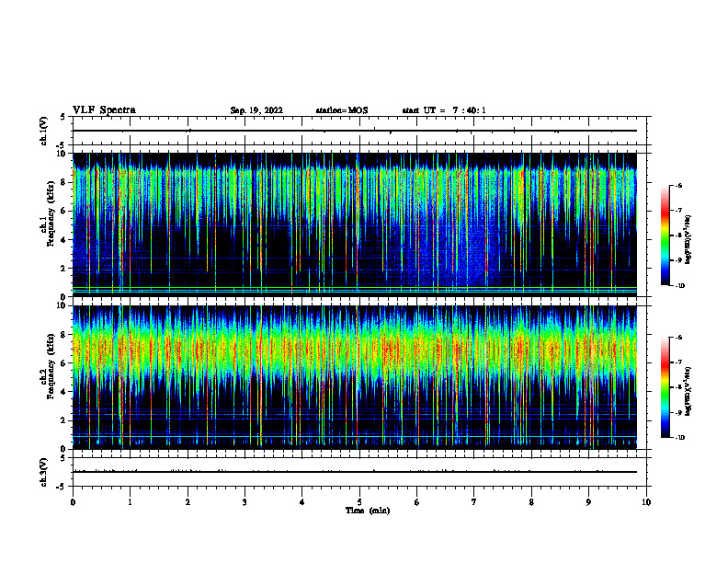Click the Time (min) axis label

[368, 511]
